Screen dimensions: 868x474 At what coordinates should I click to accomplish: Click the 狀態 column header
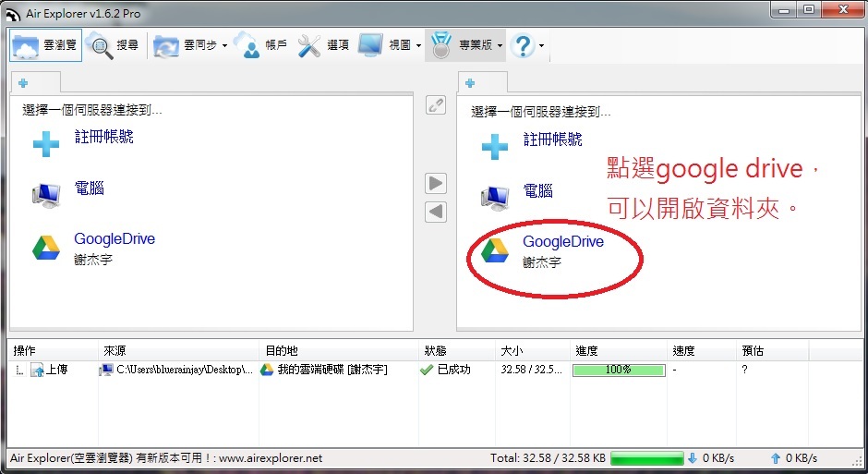(x=456, y=350)
